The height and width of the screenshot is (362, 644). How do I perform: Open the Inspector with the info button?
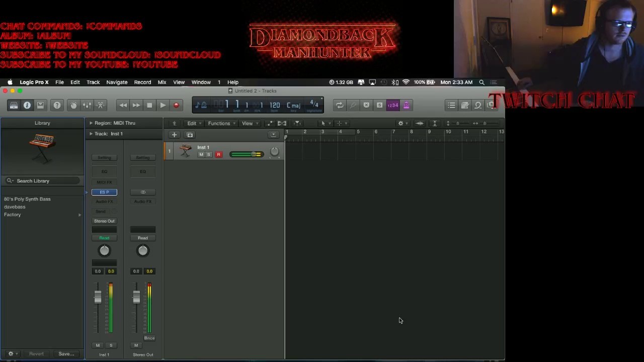point(27,105)
